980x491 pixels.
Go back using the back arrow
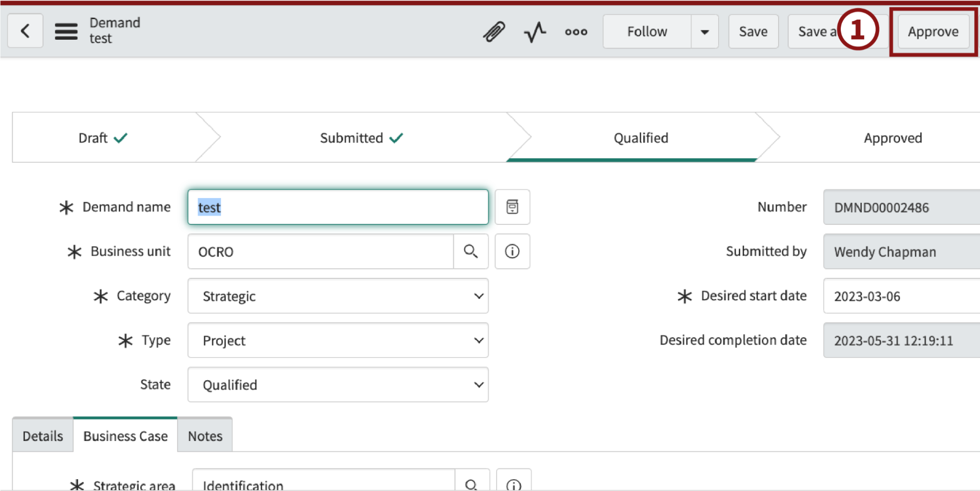(25, 31)
